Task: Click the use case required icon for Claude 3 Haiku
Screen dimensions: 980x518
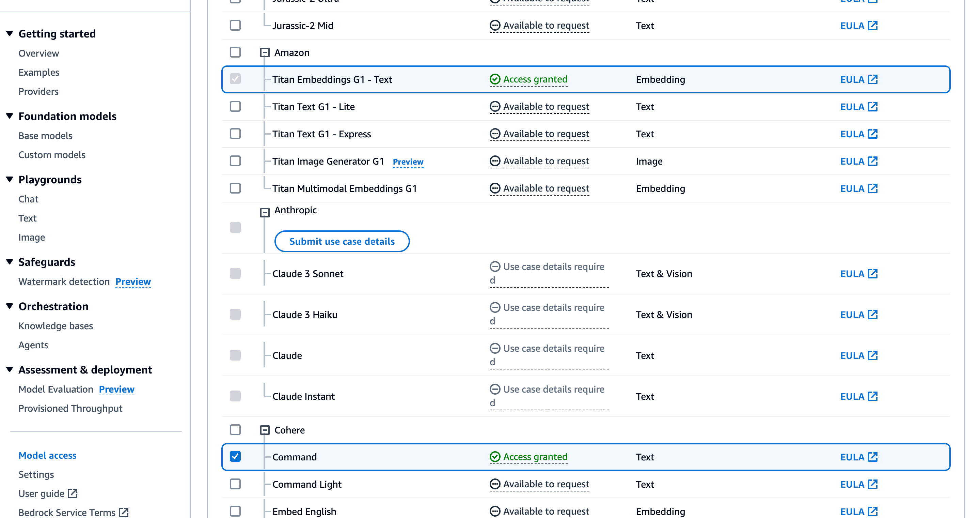Action: point(494,307)
